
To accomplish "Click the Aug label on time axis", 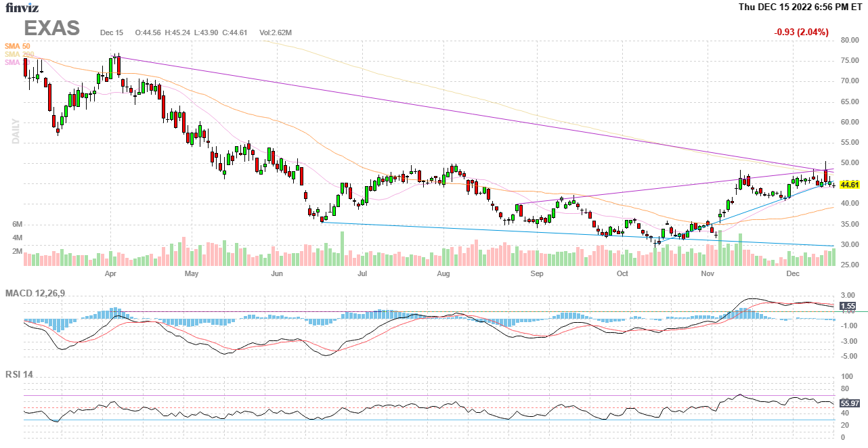I will [443, 274].
